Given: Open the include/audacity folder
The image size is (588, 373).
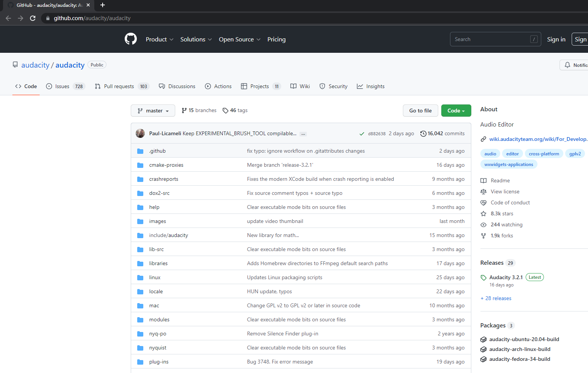Looking at the screenshot, I should [x=169, y=235].
